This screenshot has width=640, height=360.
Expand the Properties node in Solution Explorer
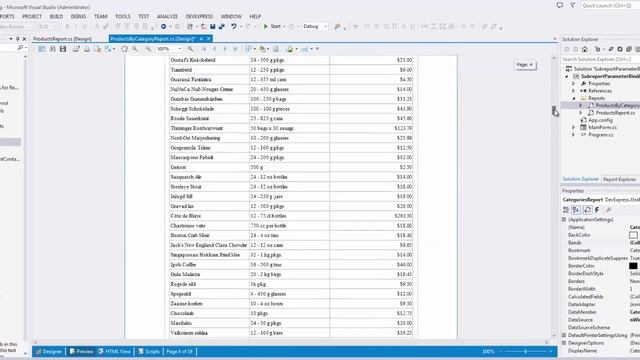pos(574,84)
